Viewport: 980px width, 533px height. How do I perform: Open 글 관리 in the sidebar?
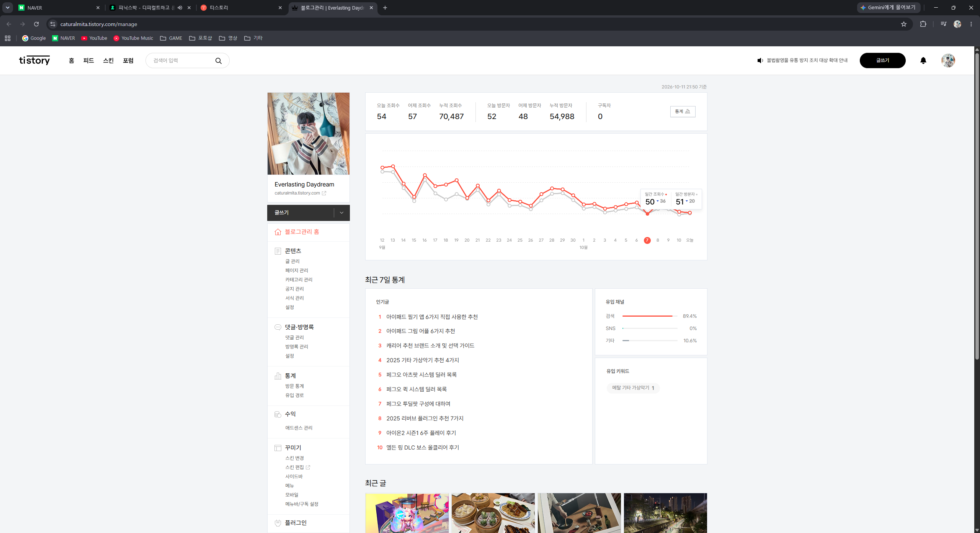(x=292, y=262)
